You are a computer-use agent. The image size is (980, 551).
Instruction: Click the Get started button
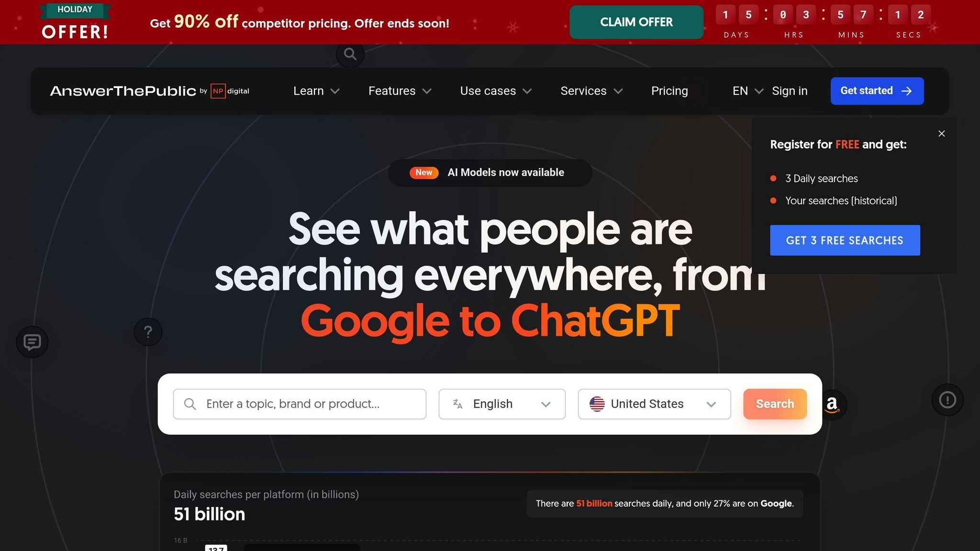point(877,91)
